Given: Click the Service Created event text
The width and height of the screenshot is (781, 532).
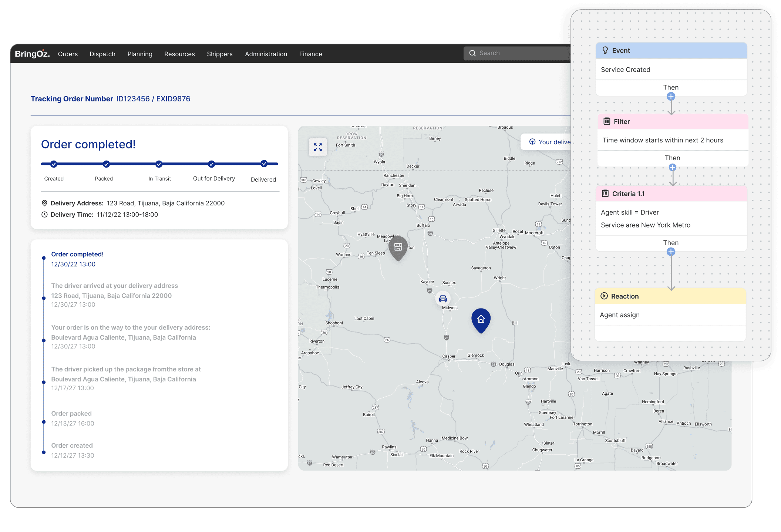Looking at the screenshot, I should 626,70.
